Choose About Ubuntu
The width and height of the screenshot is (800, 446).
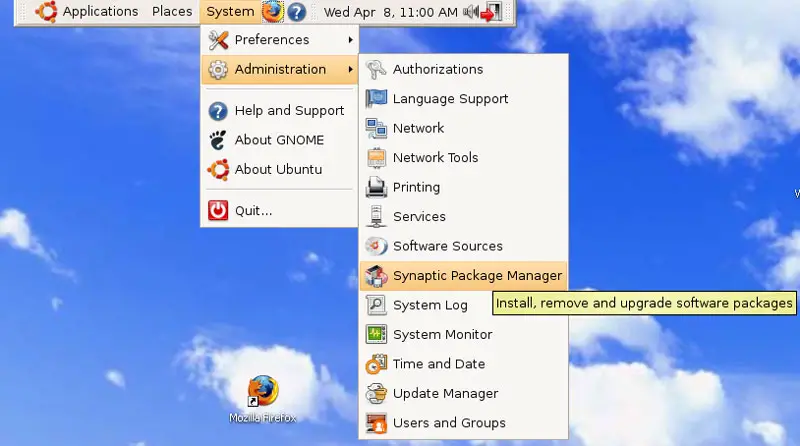click(x=280, y=169)
